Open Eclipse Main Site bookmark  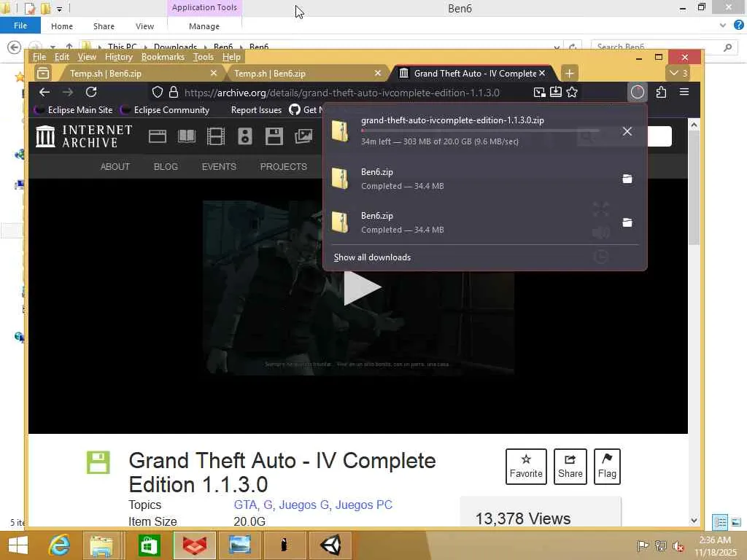click(74, 110)
